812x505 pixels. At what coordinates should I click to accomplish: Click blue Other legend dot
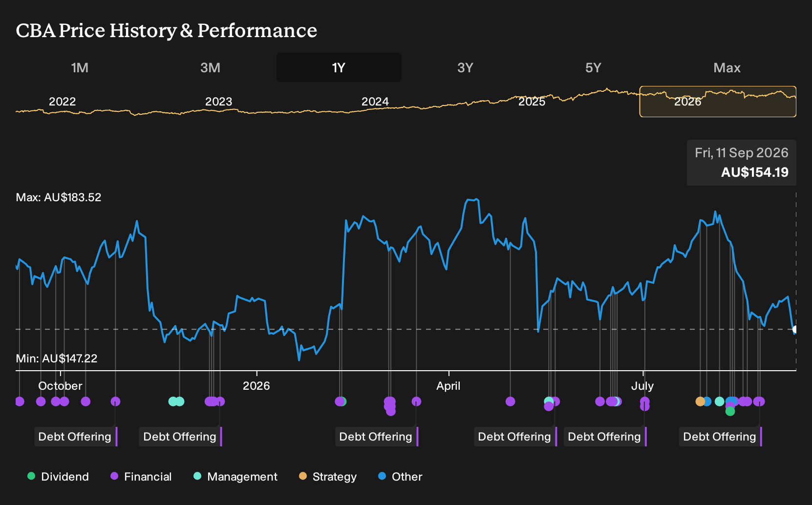pos(382,476)
